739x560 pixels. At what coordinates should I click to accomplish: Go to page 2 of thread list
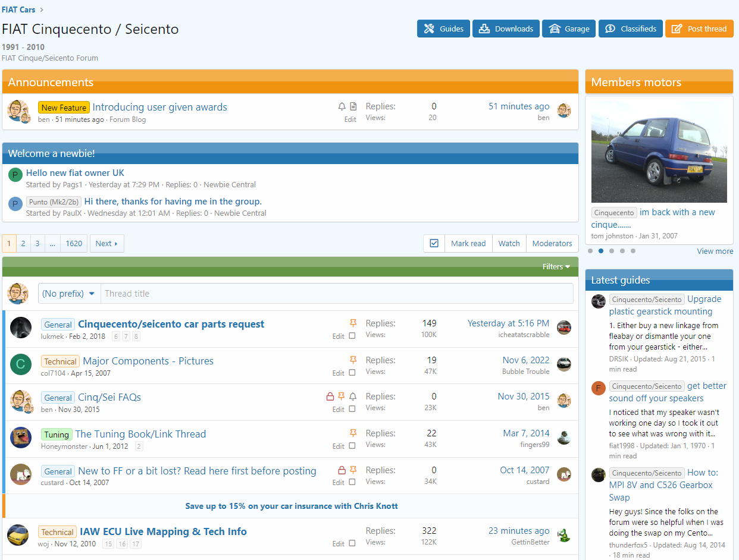point(23,243)
